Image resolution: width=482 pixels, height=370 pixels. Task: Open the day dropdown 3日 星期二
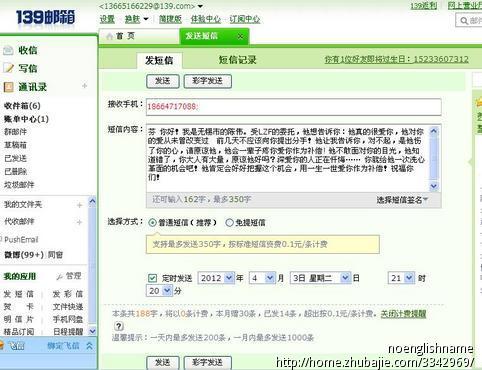coord(345,278)
